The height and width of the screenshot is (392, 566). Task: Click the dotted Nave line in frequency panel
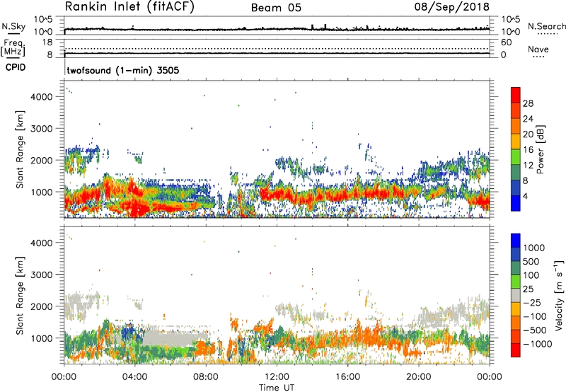[277, 48]
